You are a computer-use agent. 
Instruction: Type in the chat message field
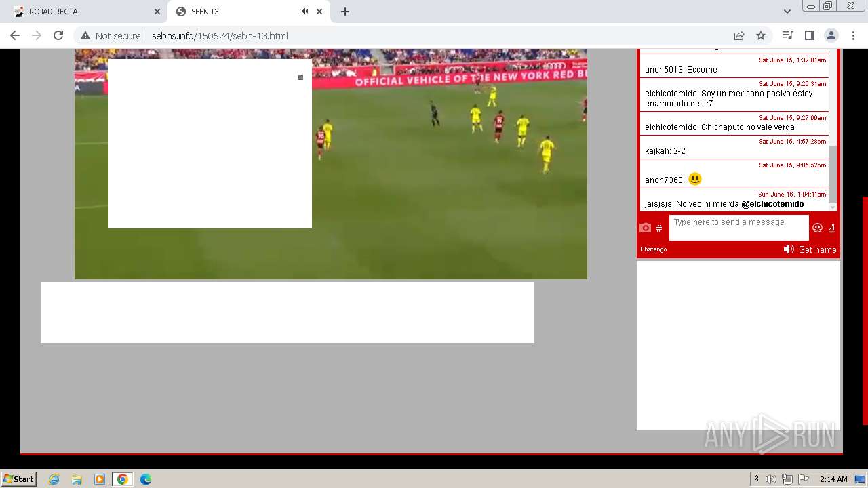tap(738, 228)
